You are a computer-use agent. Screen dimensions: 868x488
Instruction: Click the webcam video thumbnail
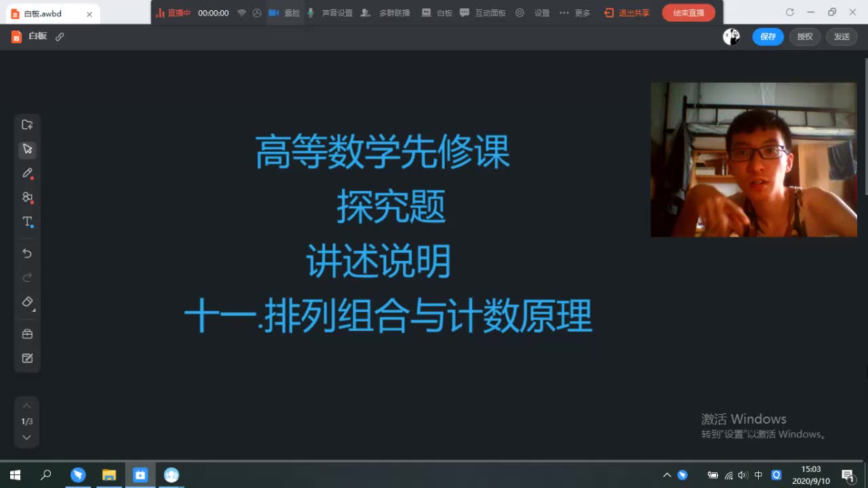click(753, 159)
